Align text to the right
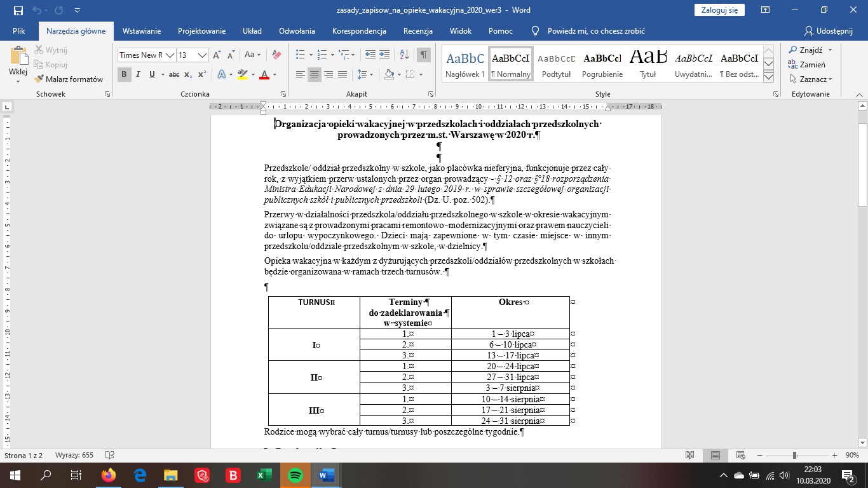 (x=329, y=74)
